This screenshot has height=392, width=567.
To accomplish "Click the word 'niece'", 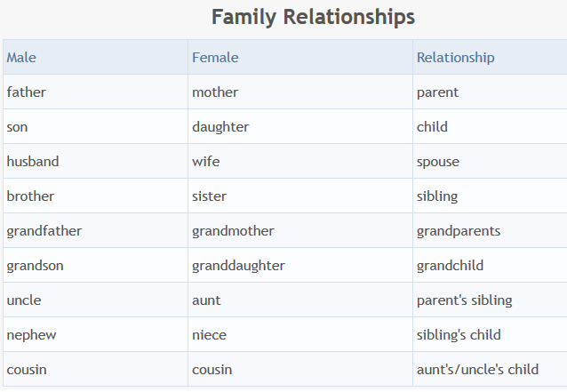I will (209, 335).
